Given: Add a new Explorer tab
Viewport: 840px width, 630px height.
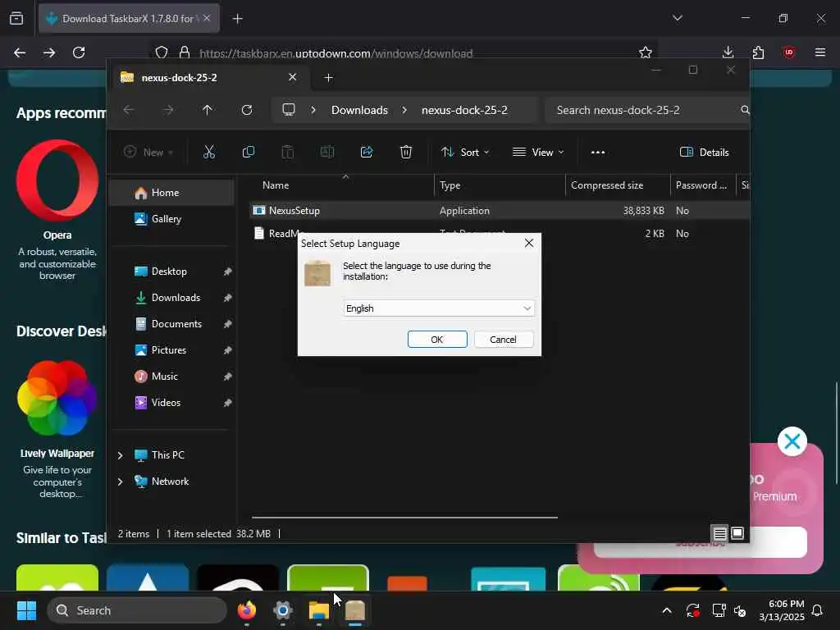Looking at the screenshot, I should pyautogui.click(x=328, y=78).
